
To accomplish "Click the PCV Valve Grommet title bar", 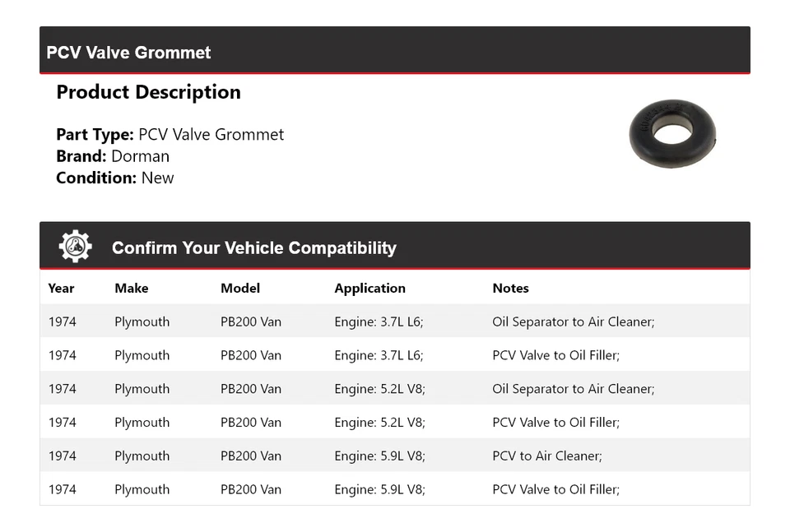I will point(129,53).
